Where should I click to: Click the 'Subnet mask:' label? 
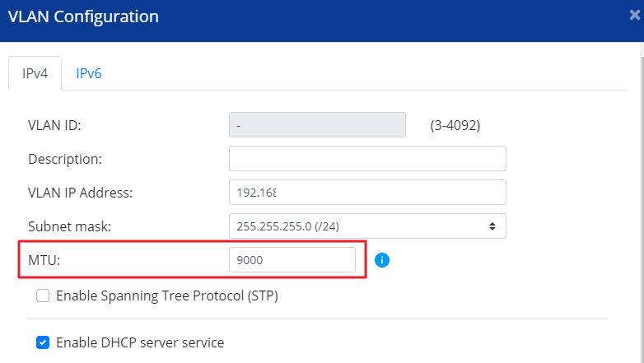pyautogui.click(x=69, y=226)
